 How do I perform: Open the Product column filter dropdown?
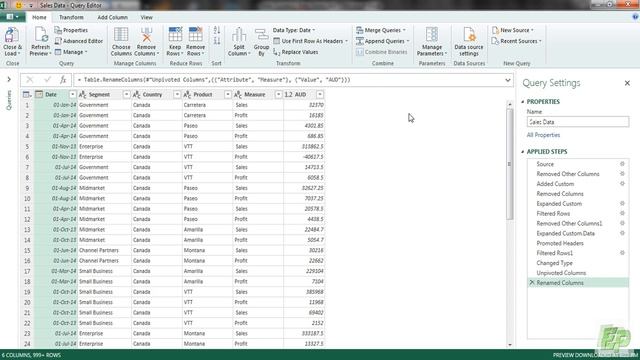(x=227, y=94)
